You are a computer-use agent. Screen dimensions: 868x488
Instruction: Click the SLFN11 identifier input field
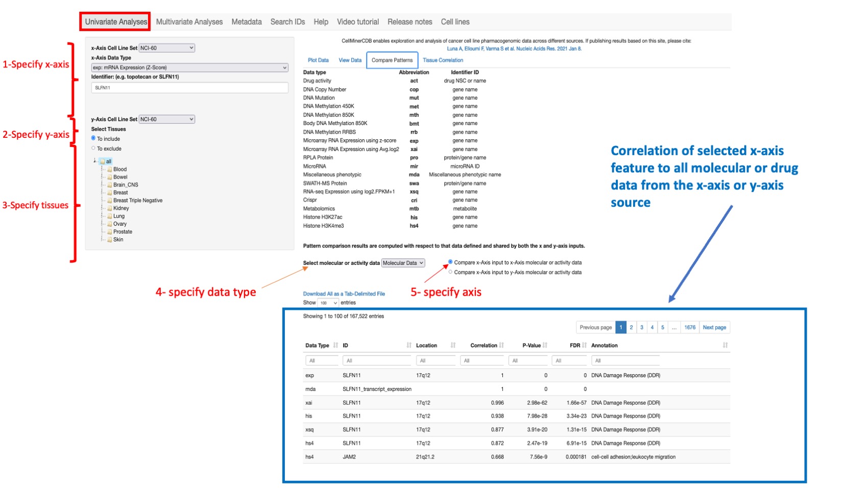189,87
